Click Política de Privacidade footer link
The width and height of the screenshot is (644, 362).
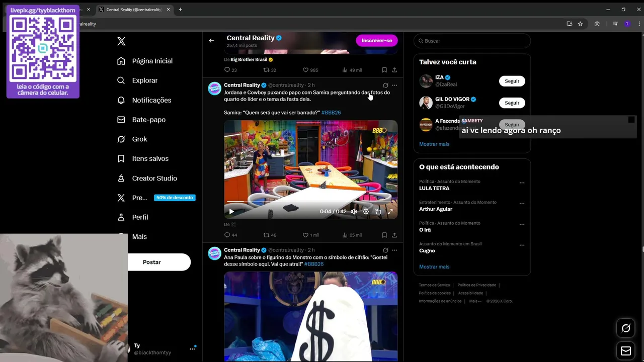click(477, 285)
